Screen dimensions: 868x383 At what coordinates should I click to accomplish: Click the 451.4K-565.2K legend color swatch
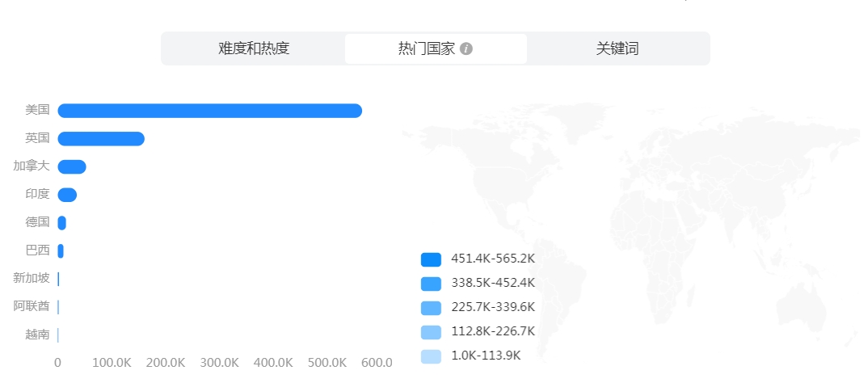431,259
